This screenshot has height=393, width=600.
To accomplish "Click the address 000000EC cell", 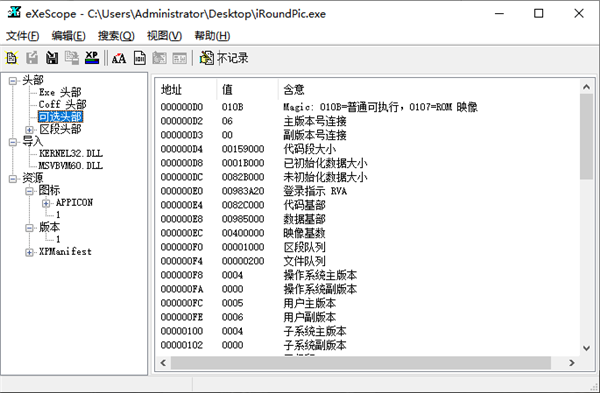I will click(182, 233).
